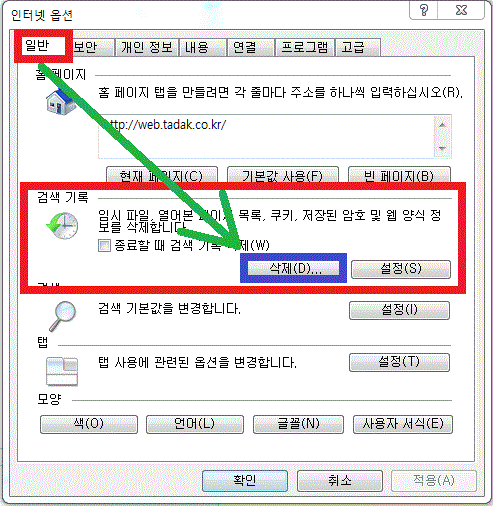The height and width of the screenshot is (506, 493).
Task: Click the tabs settings window icon
Action: point(62,371)
